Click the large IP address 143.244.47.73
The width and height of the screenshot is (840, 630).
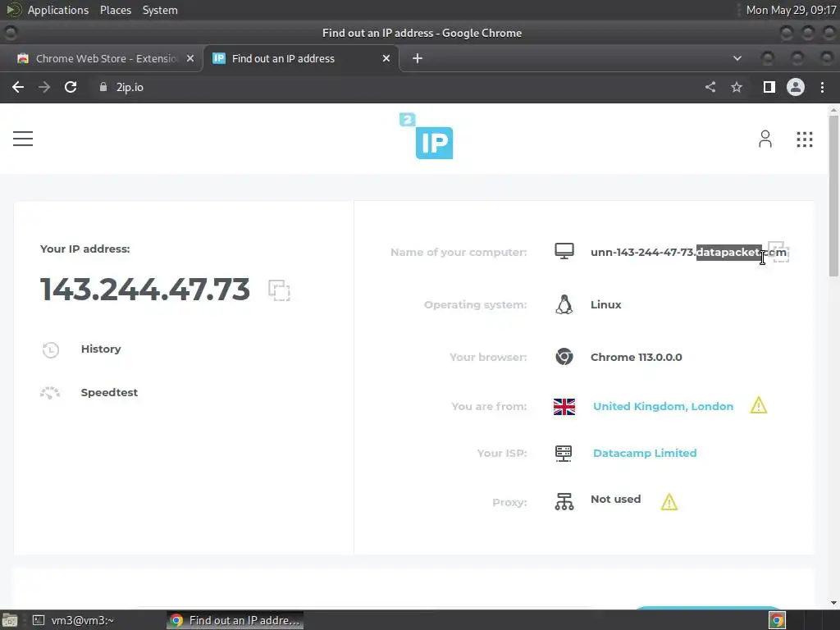point(145,290)
